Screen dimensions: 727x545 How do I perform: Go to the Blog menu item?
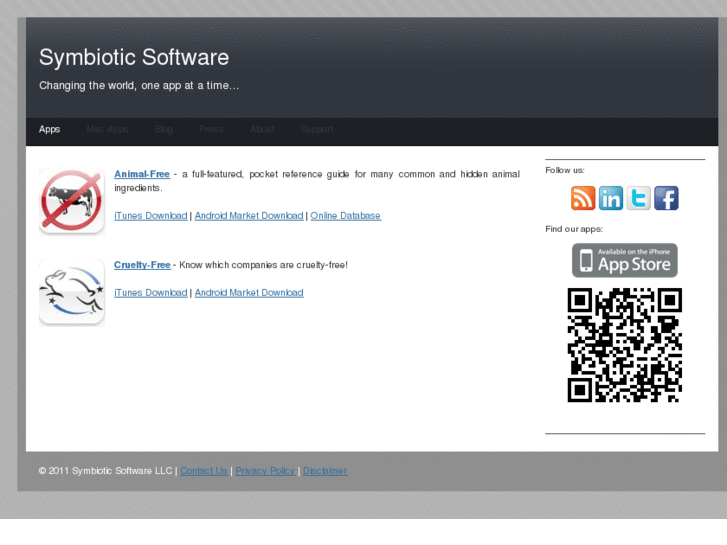click(164, 129)
